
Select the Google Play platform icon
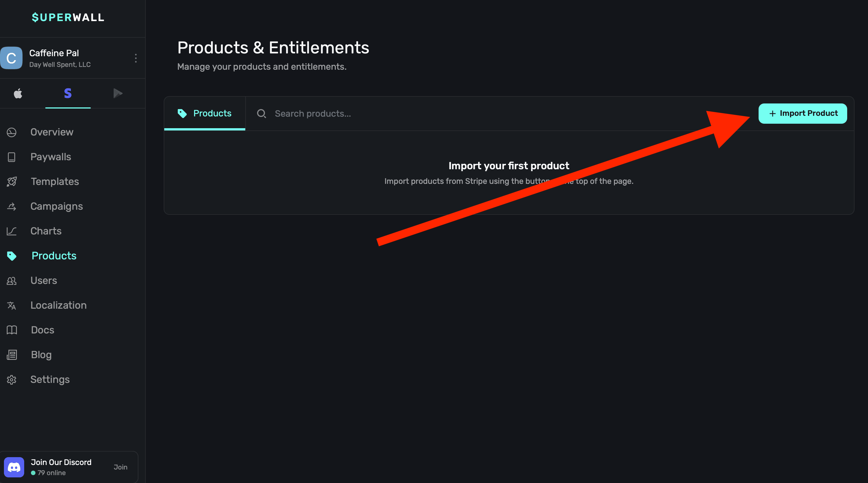pyautogui.click(x=118, y=93)
